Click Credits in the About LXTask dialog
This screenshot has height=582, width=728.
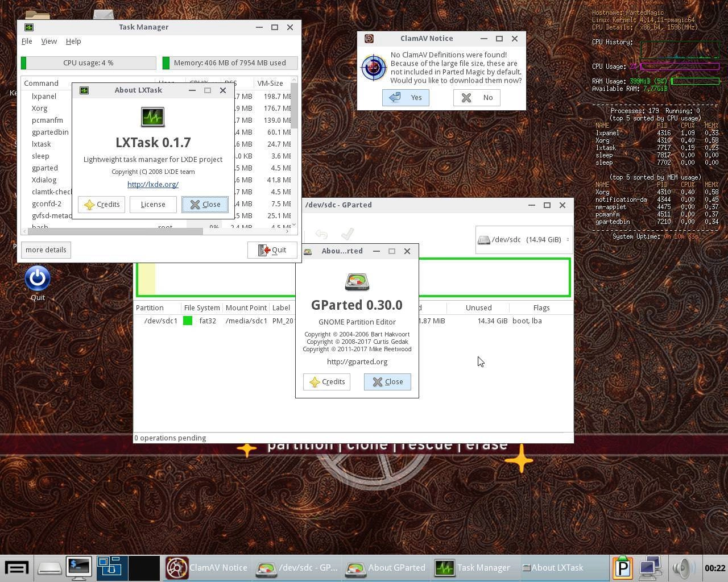point(102,205)
